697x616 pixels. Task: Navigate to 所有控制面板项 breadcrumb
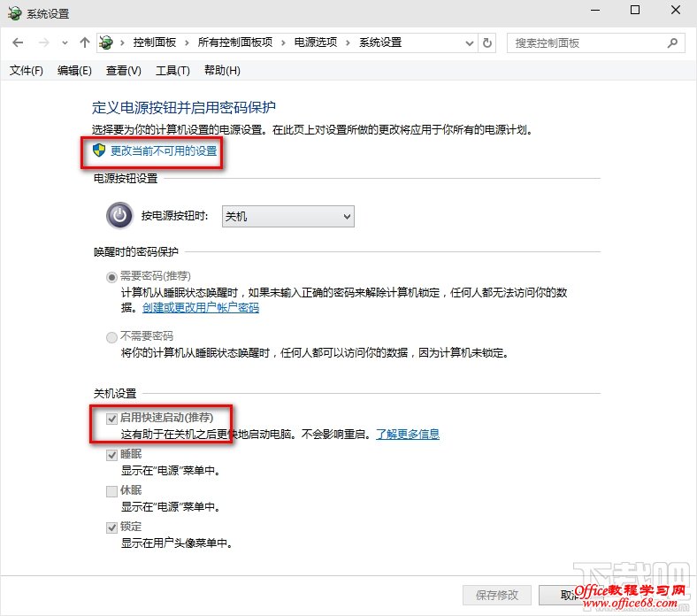[x=235, y=42]
